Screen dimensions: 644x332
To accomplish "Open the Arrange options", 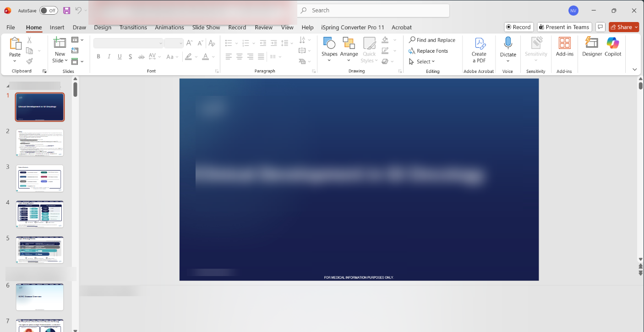I will pyautogui.click(x=349, y=50).
